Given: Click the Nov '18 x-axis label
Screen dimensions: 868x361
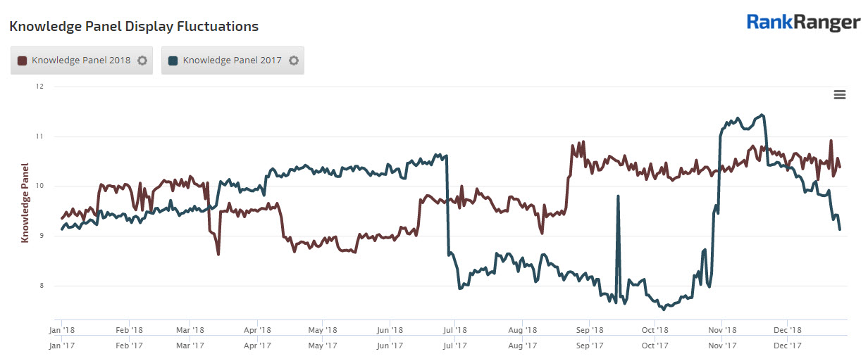Looking at the screenshot, I should pyautogui.click(x=722, y=330).
